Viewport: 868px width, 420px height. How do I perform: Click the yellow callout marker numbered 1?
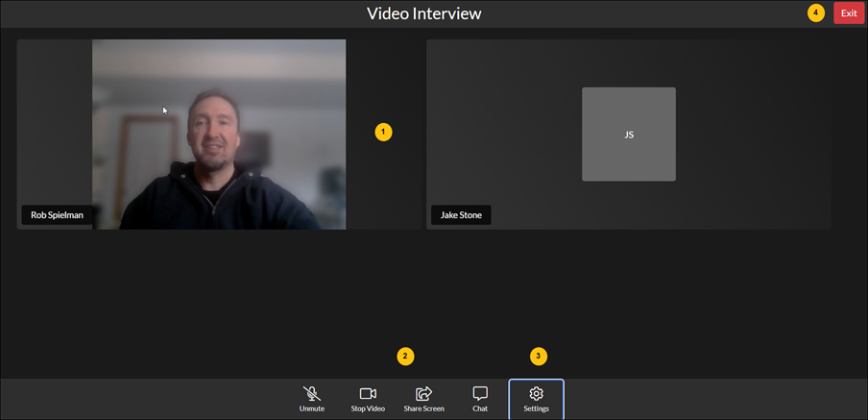click(383, 132)
